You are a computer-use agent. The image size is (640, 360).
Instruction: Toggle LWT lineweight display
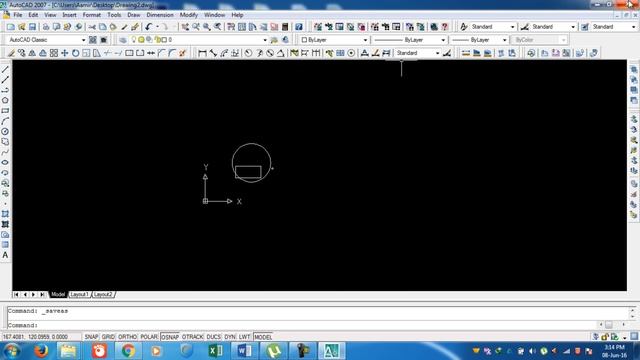click(244, 337)
